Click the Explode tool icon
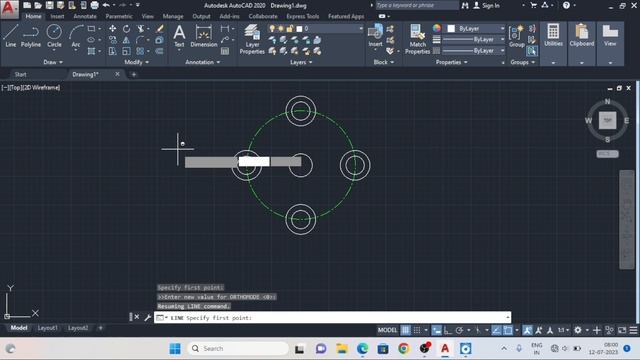Screen dimensions: 640x360 [160, 40]
